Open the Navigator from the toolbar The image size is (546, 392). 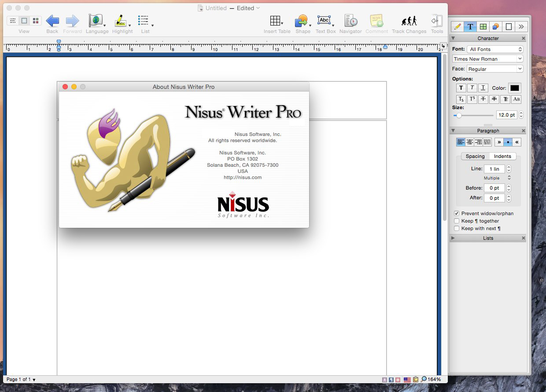click(x=350, y=21)
